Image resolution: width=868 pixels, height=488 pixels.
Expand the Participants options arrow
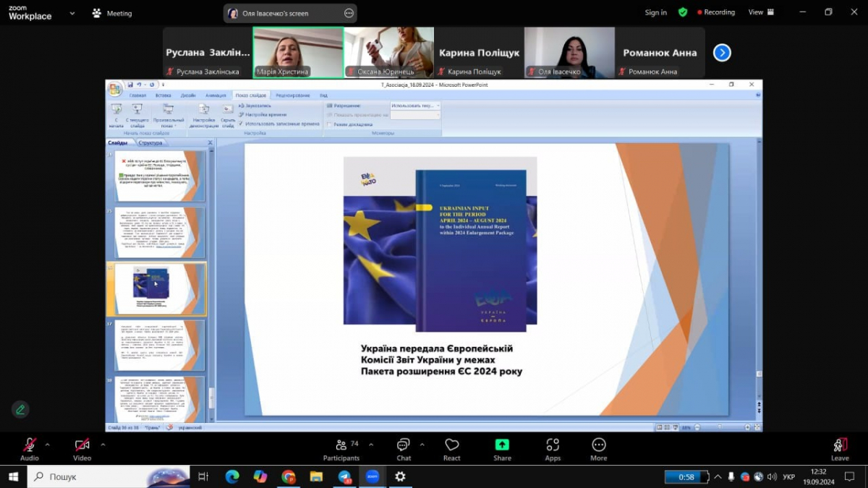point(371,445)
